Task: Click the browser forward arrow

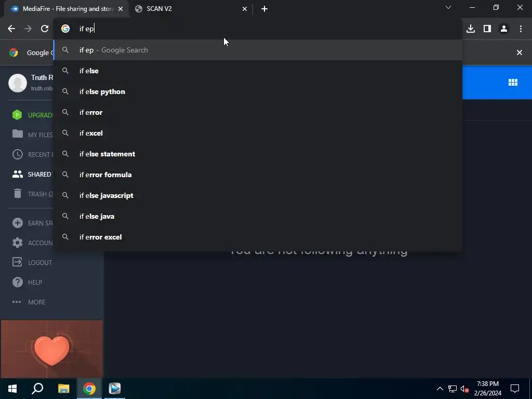Action: click(28, 29)
